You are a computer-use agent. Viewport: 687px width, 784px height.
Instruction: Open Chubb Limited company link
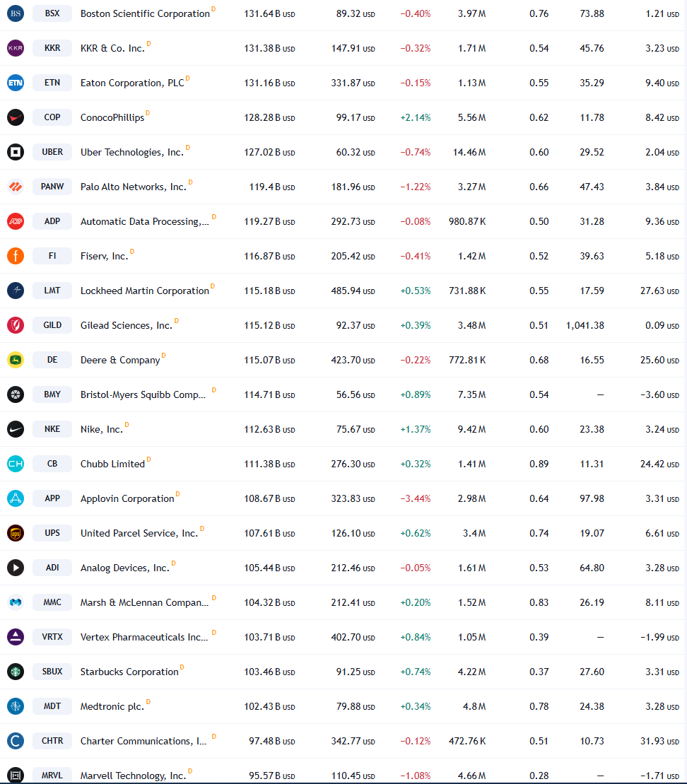click(112, 464)
